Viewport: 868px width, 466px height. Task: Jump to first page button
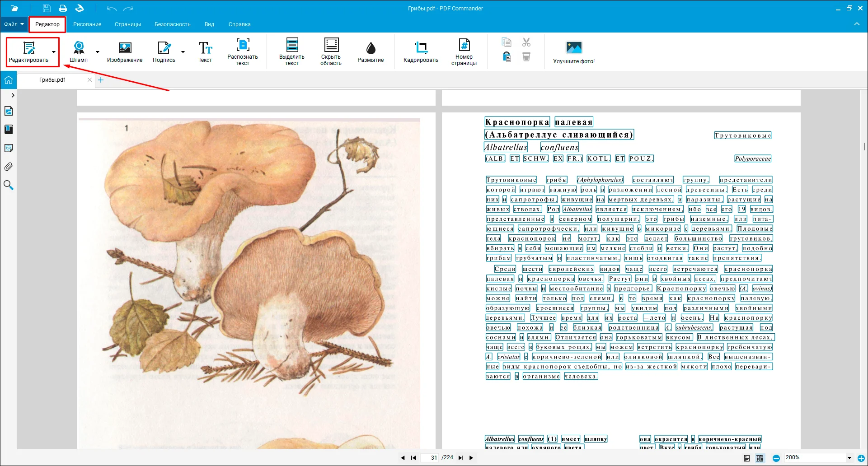(x=413, y=458)
